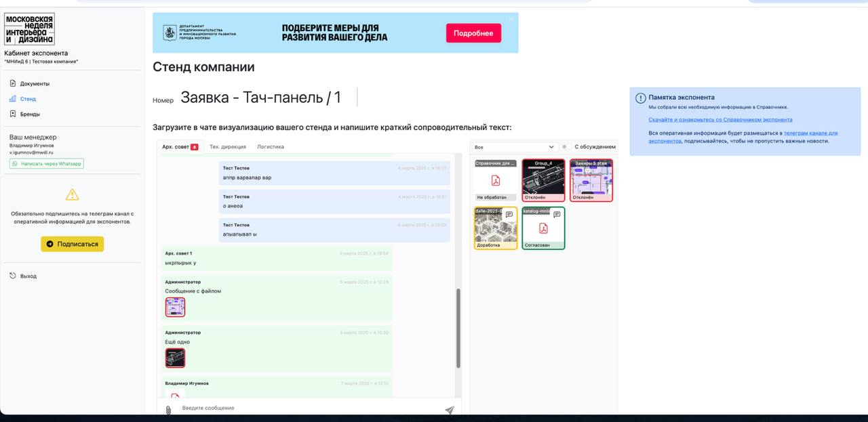Focus the Введите сообщение input field
Viewport: 868px width, 422px height.
pyautogui.click(x=309, y=408)
